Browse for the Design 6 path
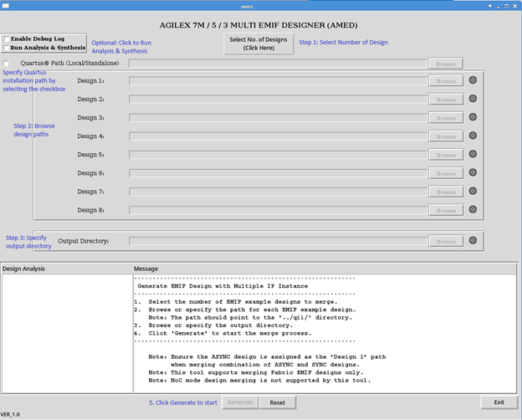This screenshot has width=522, height=420. click(446, 173)
